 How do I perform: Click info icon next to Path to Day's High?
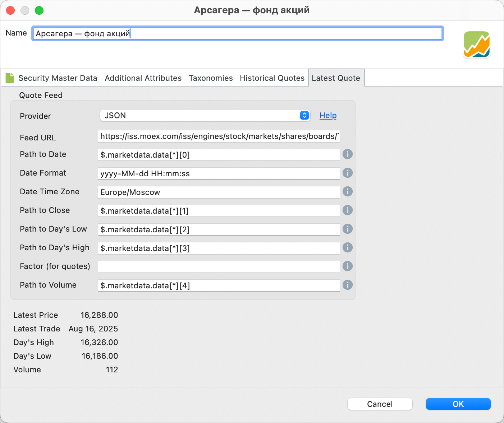347,247
